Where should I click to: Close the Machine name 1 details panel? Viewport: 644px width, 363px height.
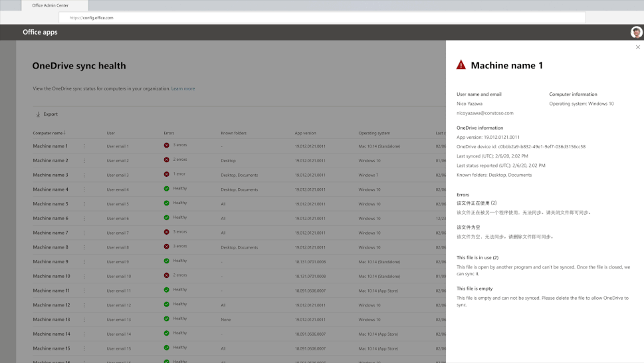tap(638, 47)
